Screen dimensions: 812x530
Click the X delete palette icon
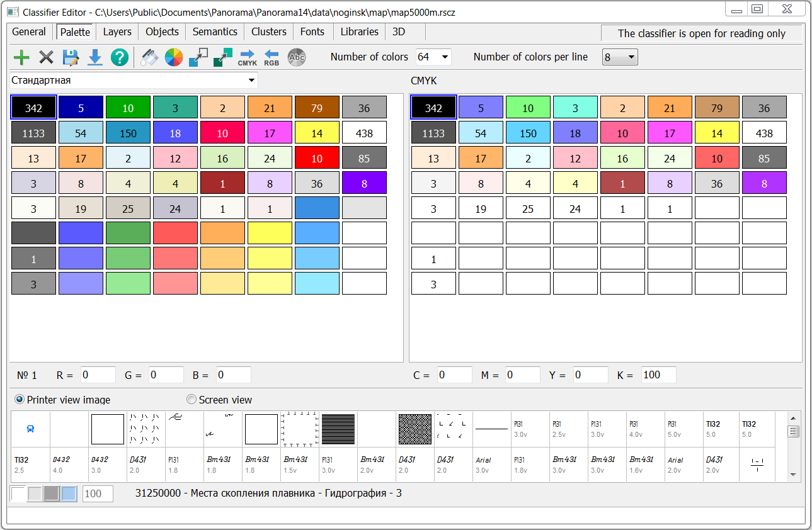pyautogui.click(x=46, y=58)
